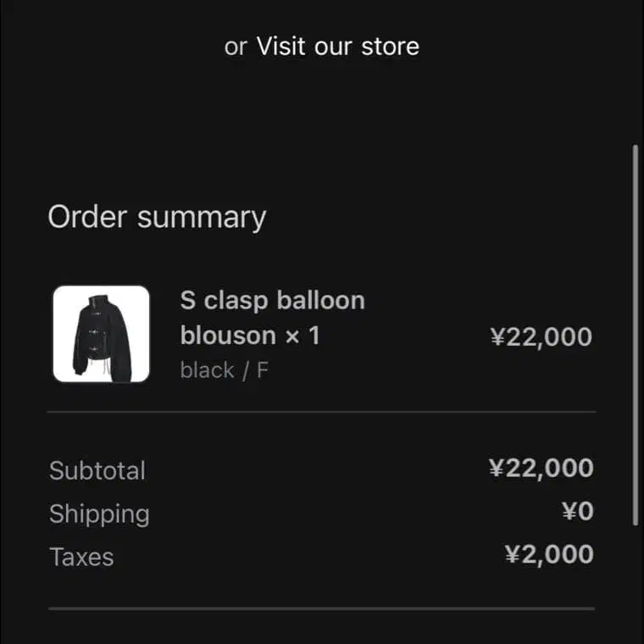Click the Shipping amount ¥0

click(576, 511)
